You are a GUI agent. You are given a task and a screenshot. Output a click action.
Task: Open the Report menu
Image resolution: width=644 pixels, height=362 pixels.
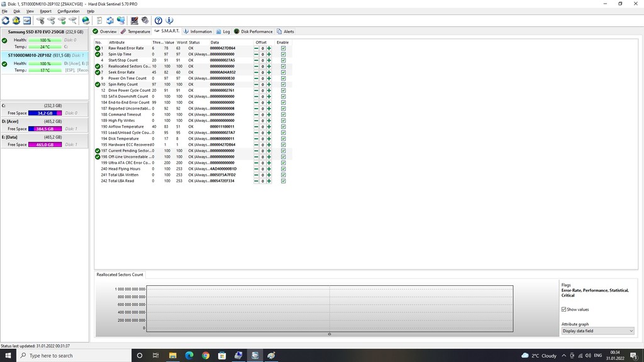45,11
